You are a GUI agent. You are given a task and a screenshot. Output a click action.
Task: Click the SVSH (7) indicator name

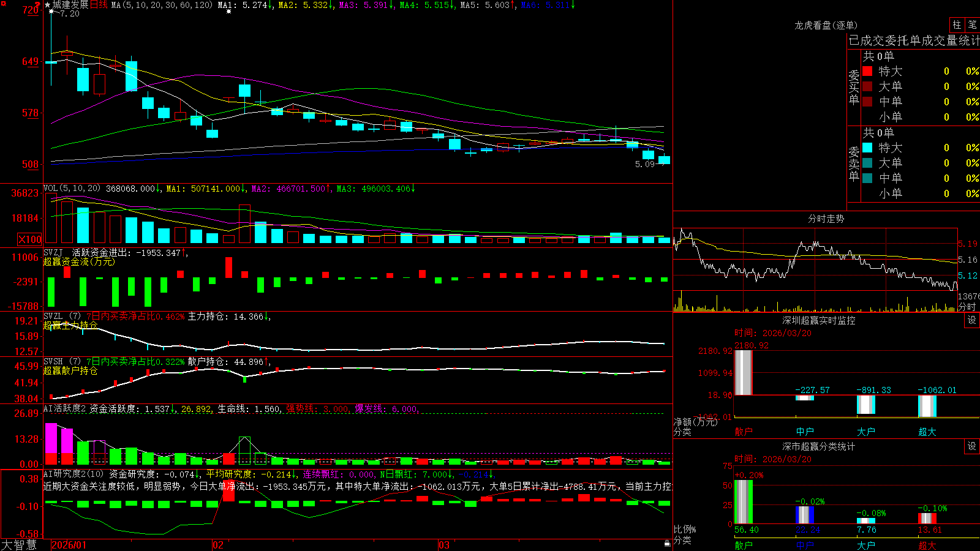pos(62,362)
